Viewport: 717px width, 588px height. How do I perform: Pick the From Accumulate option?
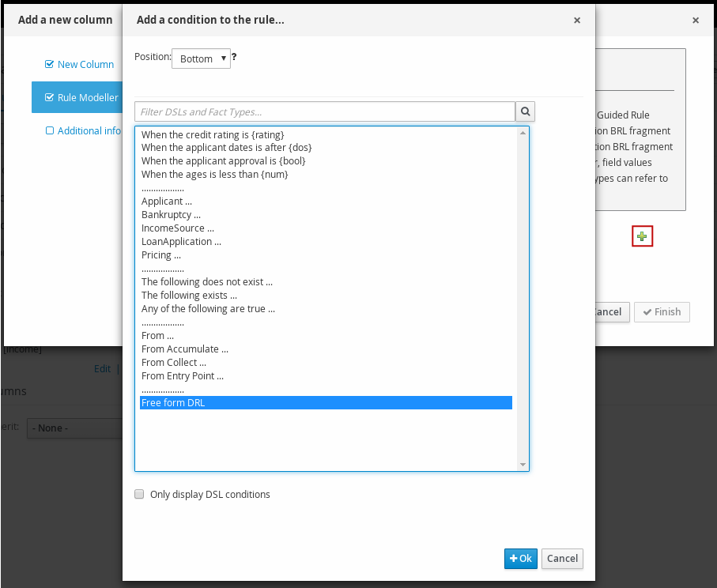pos(185,349)
